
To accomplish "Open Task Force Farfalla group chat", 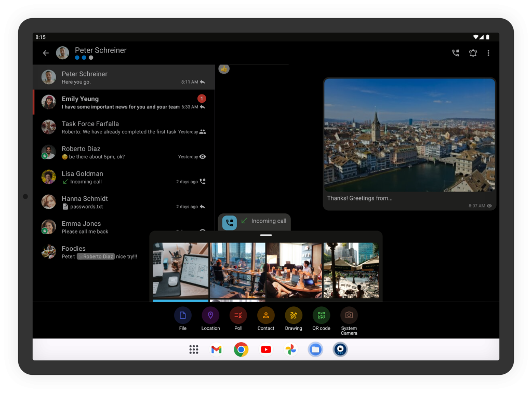I will coord(124,127).
